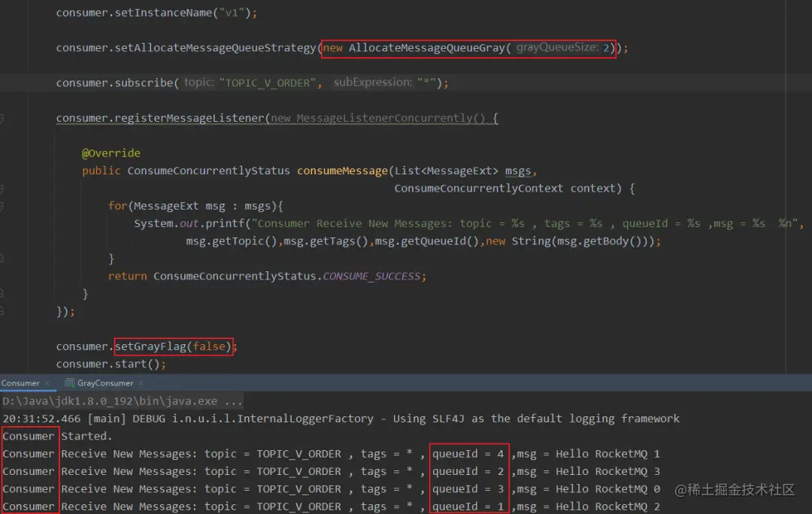
Task: Click 'queueId = 1' in console output
Action: point(468,506)
